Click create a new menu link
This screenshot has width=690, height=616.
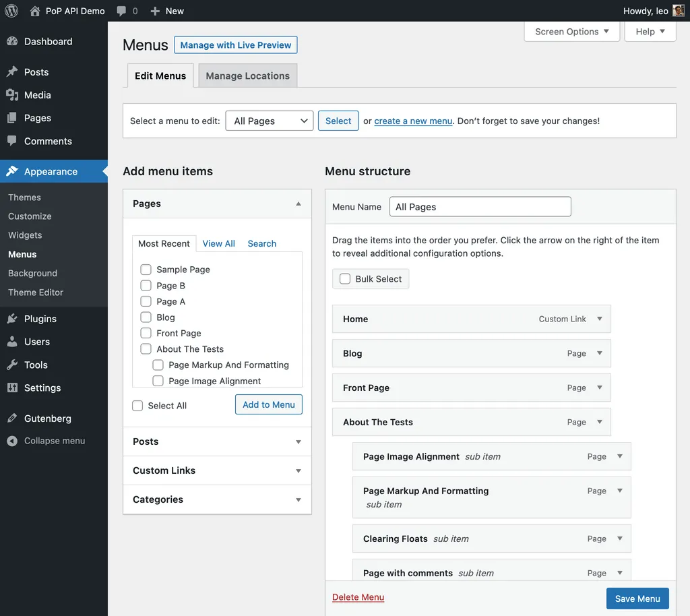pyautogui.click(x=413, y=121)
